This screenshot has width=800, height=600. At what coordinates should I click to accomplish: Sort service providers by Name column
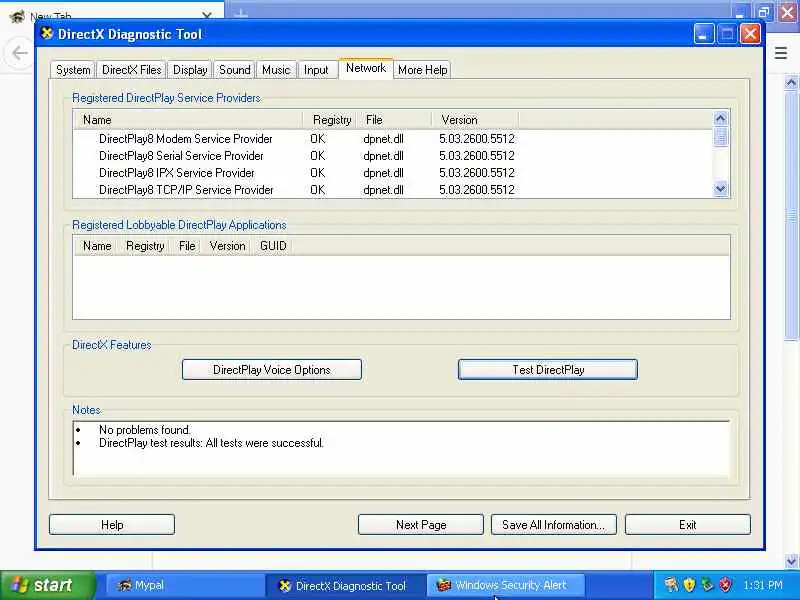point(188,120)
